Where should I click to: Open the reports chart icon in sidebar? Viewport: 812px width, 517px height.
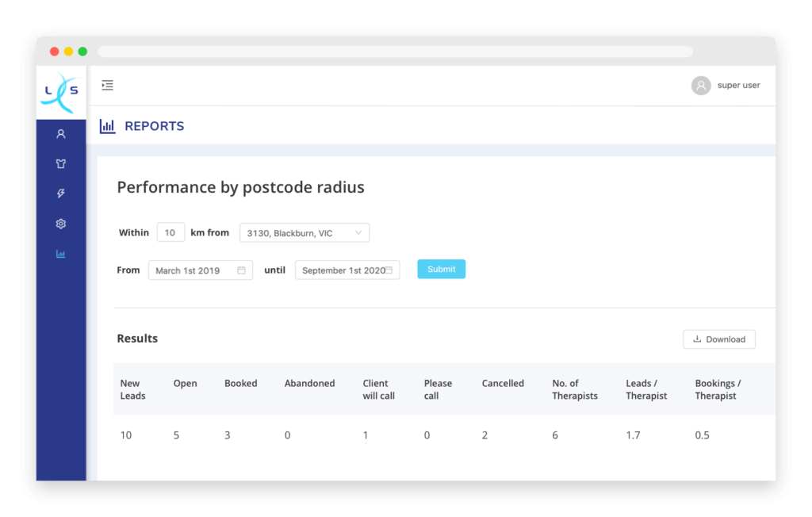click(x=60, y=254)
